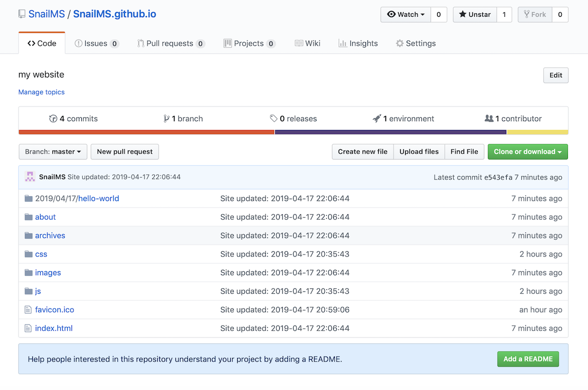Click the commits history clock icon
The height and width of the screenshot is (390, 588).
53,119
